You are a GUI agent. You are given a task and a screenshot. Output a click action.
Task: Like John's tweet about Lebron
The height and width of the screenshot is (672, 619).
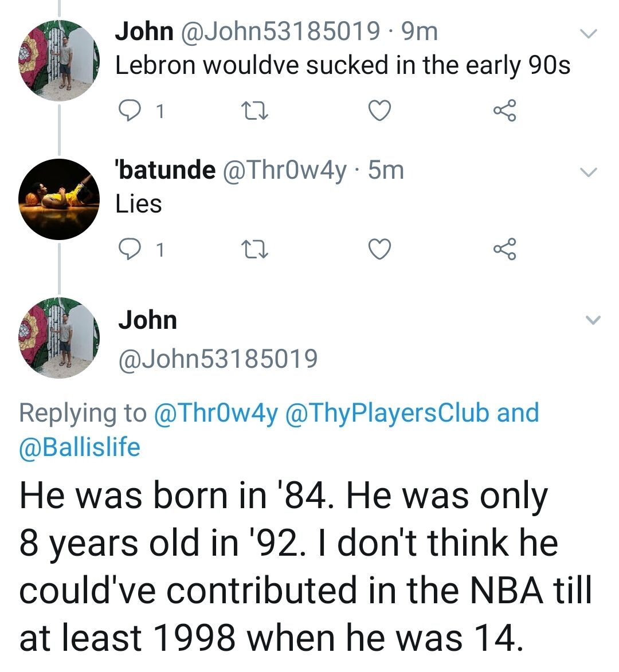pos(380,111)
